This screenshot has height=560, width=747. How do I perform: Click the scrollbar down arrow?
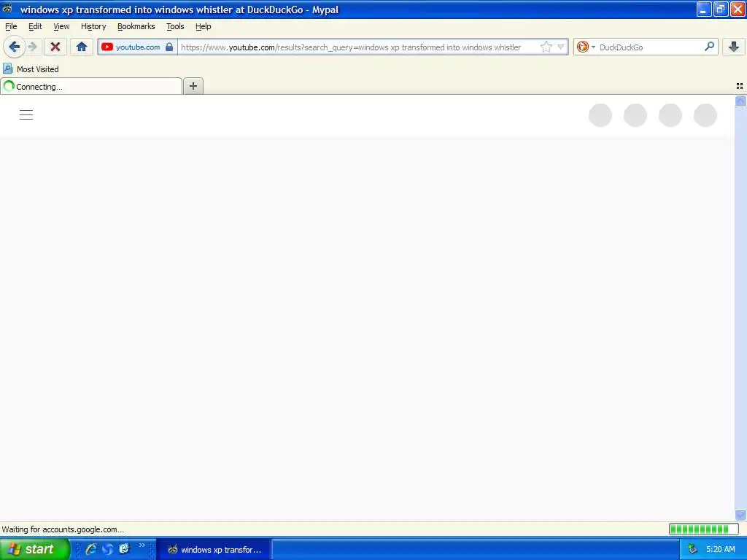coord(740,515)
